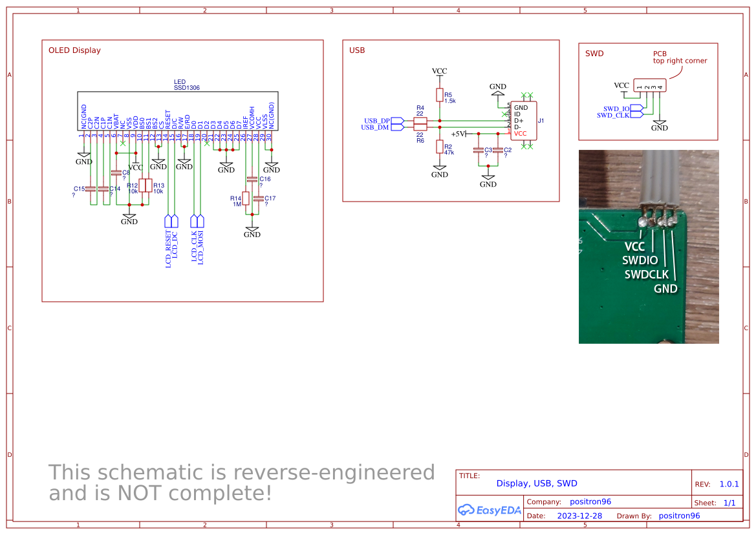Viewport: 756px width, 535px height.
Task: Toggle the green no-connect flag on pin 7
Action: tap(123, 143)
